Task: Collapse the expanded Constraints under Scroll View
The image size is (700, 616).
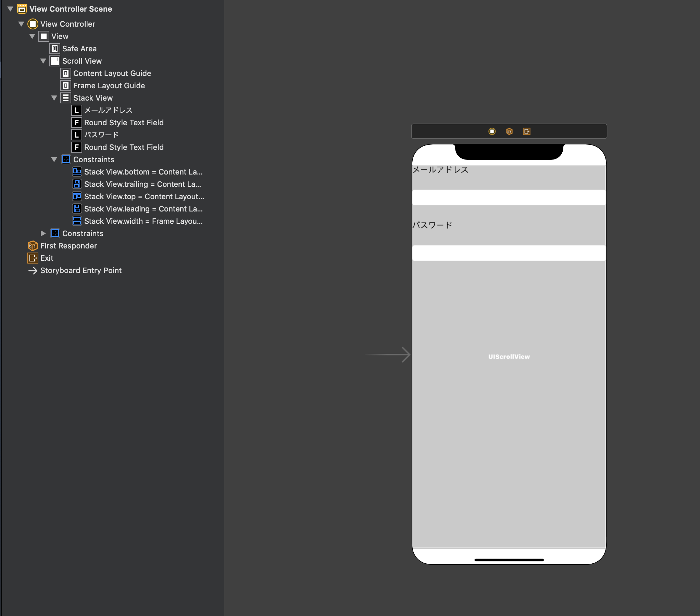Action: pyautogui.click(x=54, y=159)
